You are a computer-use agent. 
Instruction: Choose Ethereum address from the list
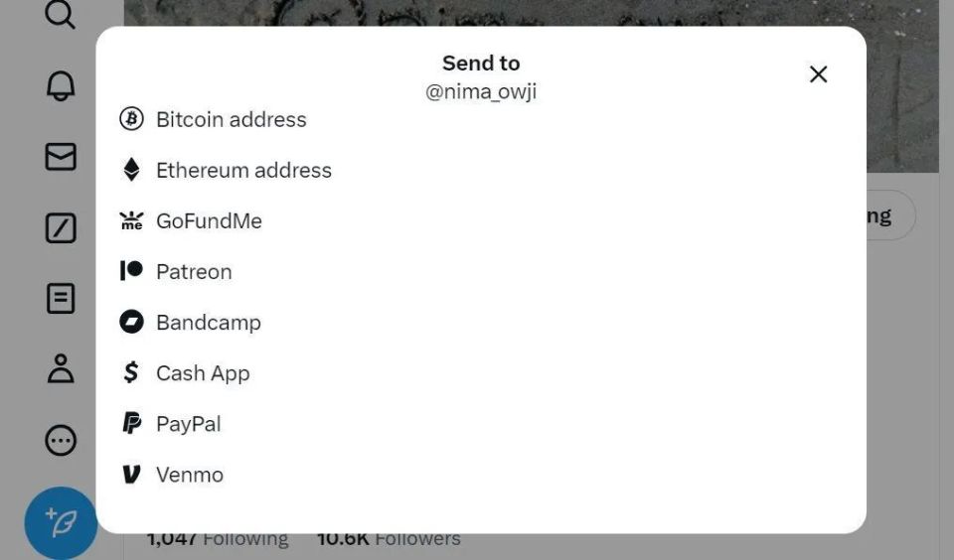coord(243,170)
